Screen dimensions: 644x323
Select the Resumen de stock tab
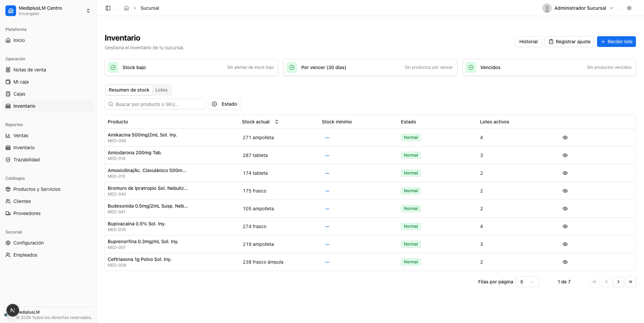129,90
